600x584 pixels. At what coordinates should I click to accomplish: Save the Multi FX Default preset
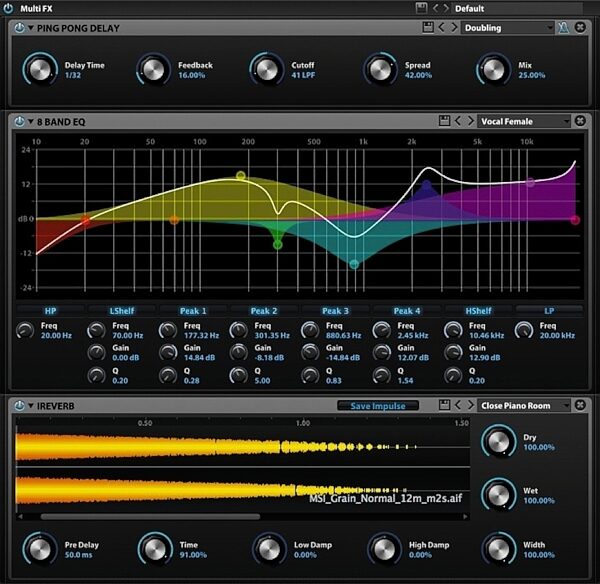421,8
